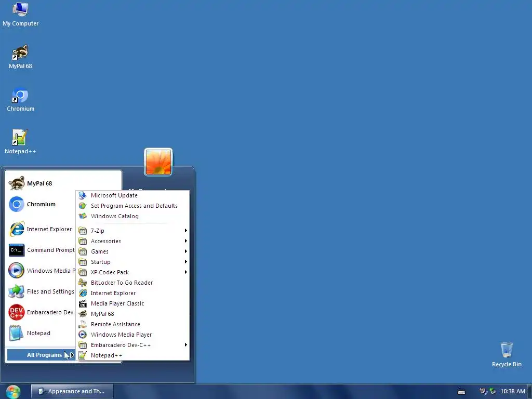Expand the 7-Zip folder submenu

[132, 231]
